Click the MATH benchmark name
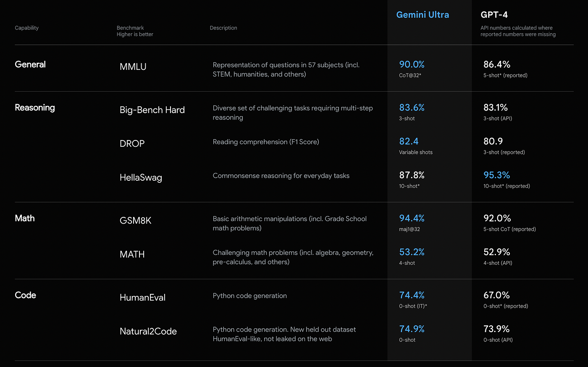Image resolution: width=588 pixels, height=367 pixels. point(132,254)
